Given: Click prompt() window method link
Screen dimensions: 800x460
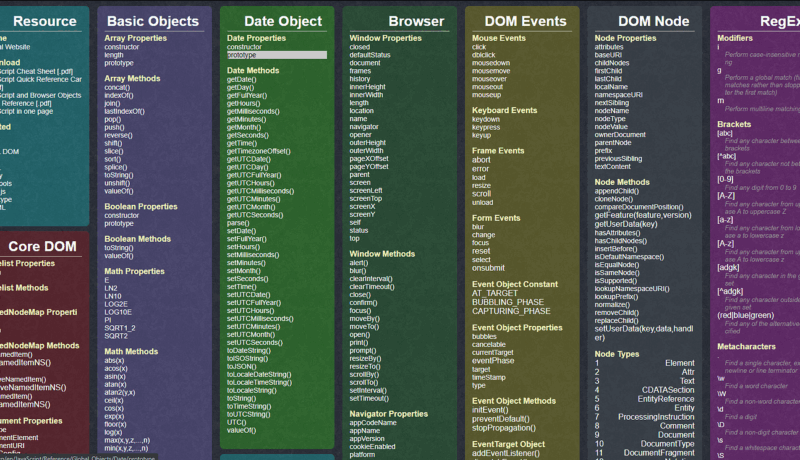Looking at the screenshot, I should [x=363, y=350].
